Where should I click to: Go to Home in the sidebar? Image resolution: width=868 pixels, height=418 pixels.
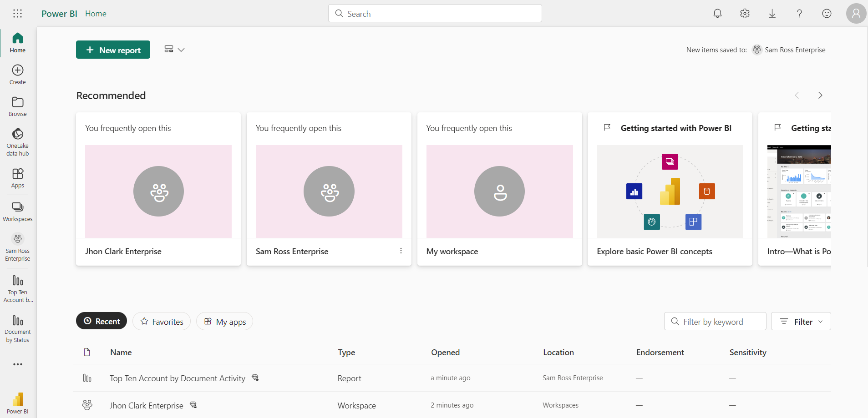click(18, 43)
